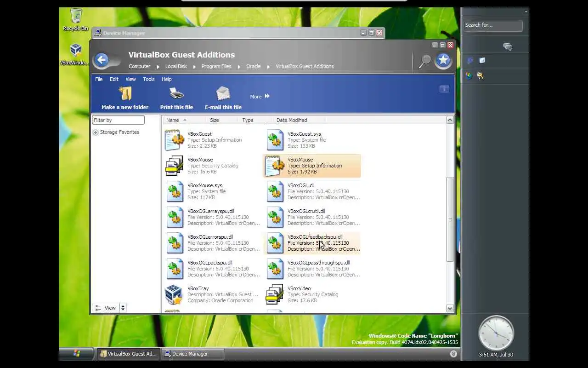Open the View menu
Image resolution: width=588 pixels, height=368 pixels.
coord(130,79)
